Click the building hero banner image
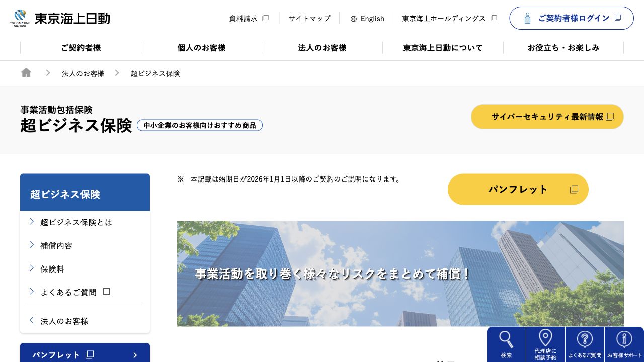The image size is (644, 362). click(400, 274)
